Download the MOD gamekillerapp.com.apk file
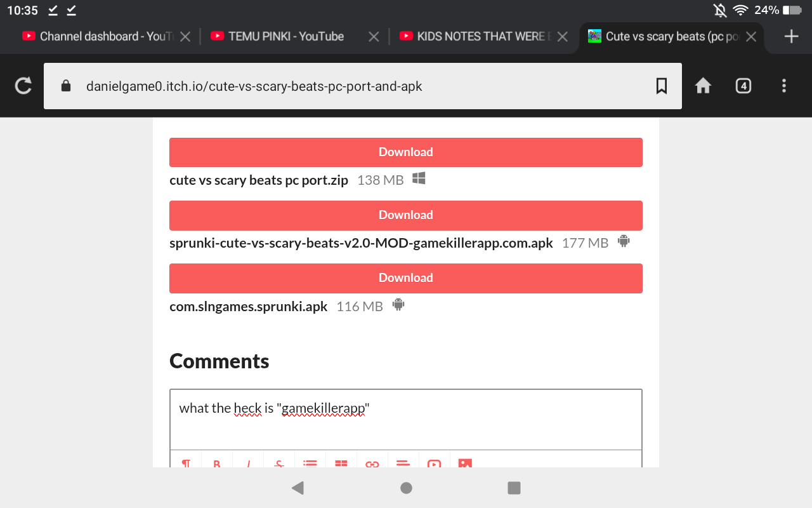812x508 pixels. click(x=406, y=215)
